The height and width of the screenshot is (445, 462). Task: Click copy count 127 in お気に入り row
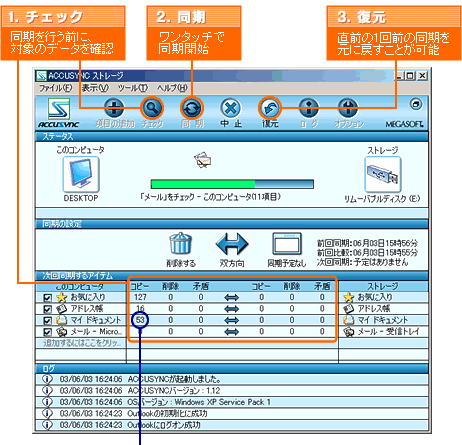140,297
